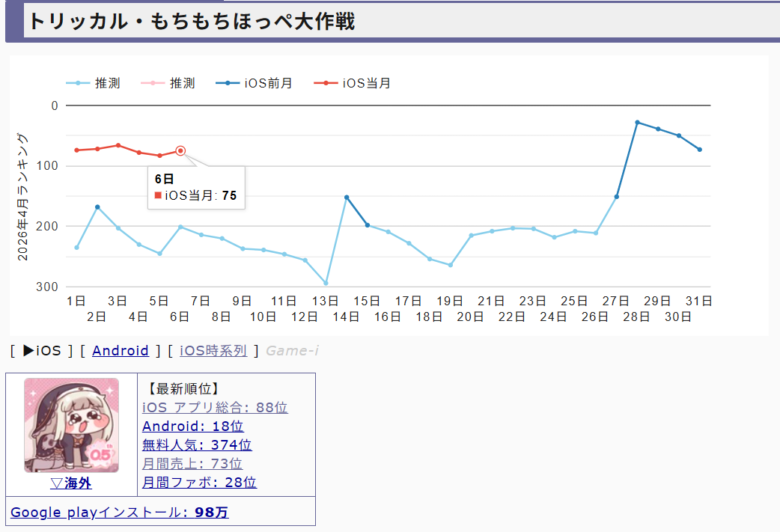Click the 3日 red iOS当月 data point
Image resolution: width=780 pixels, height=532 pixels.
coord(118,145)
